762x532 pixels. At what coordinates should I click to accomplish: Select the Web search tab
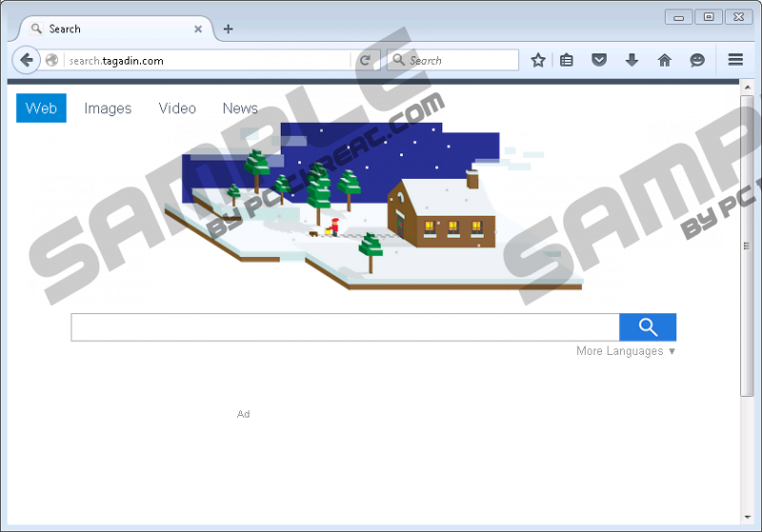pyautogui.click(x=41, y=108)
